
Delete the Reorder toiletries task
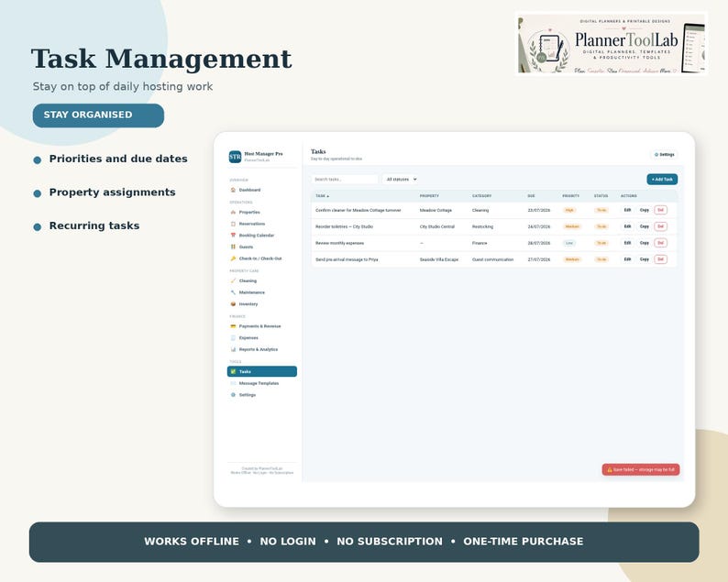coord(660,226)
